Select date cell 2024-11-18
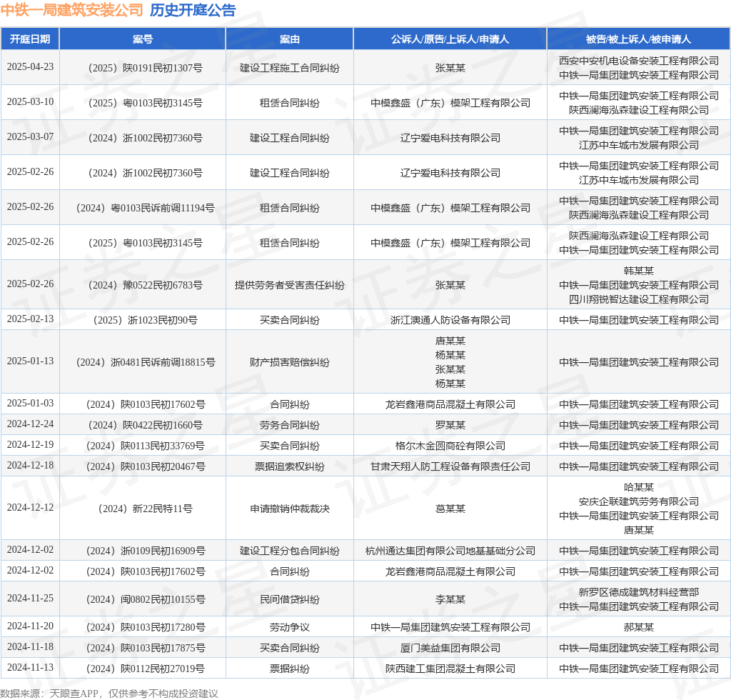Viewport: 731px width, 700px height. (30, 646)
